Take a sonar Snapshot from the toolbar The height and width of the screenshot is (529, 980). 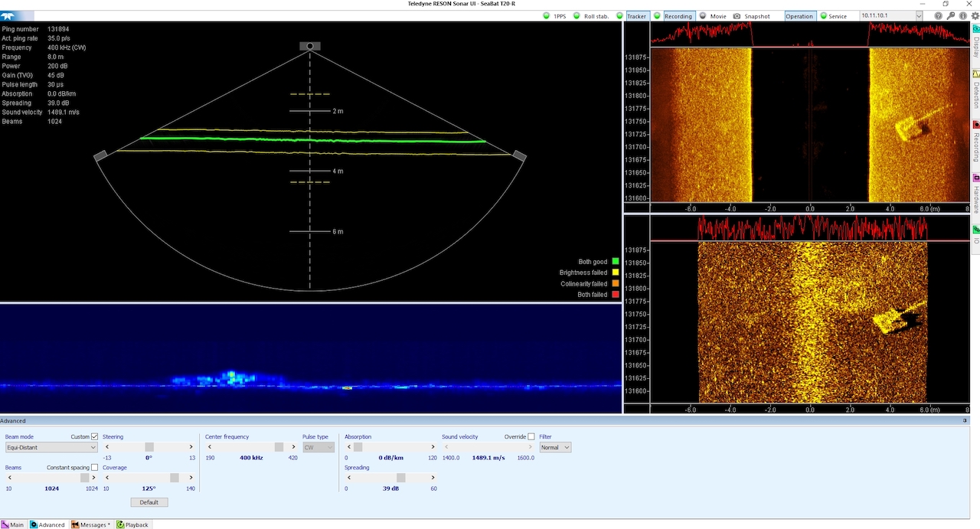(756, 15)
